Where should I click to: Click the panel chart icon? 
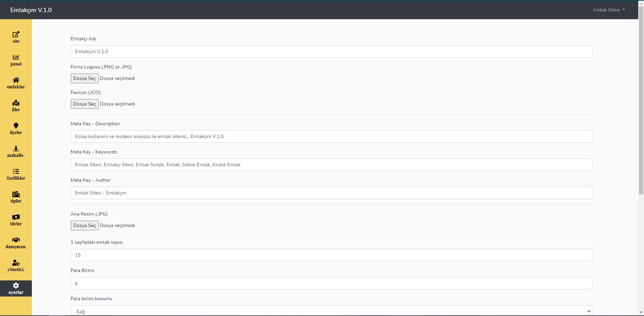point(16,57)
